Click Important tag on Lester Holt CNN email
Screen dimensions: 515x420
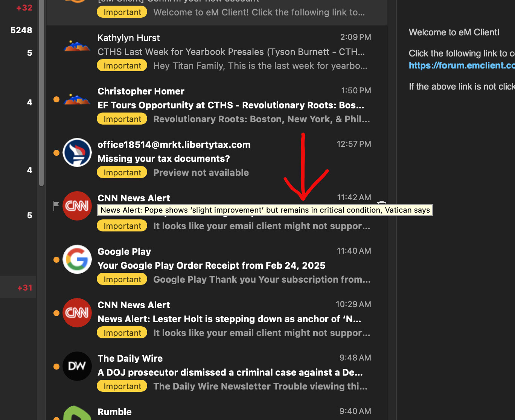(x=122, y=333)
